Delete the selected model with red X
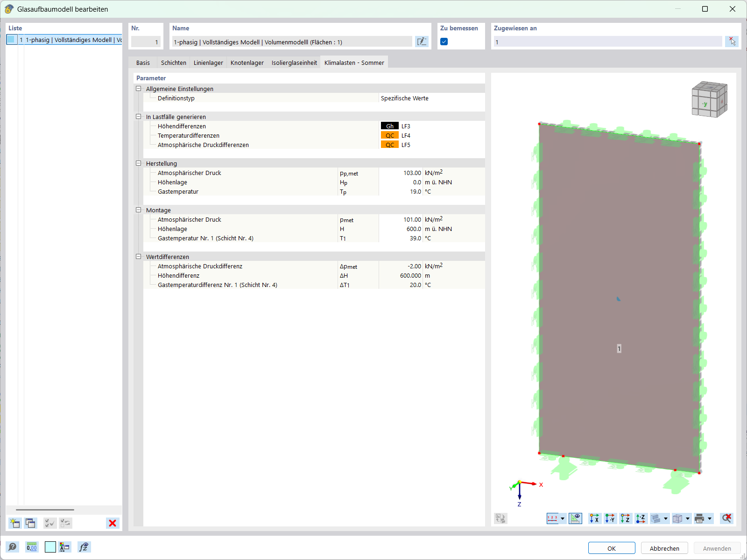 113,523
